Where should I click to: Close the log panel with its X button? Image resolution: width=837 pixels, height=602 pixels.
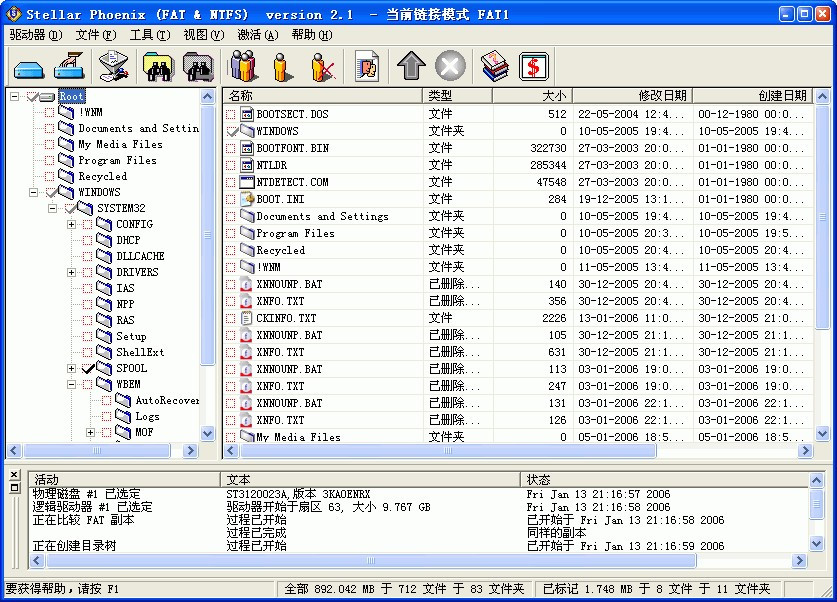pyautogui.click(x=14, y=474)
